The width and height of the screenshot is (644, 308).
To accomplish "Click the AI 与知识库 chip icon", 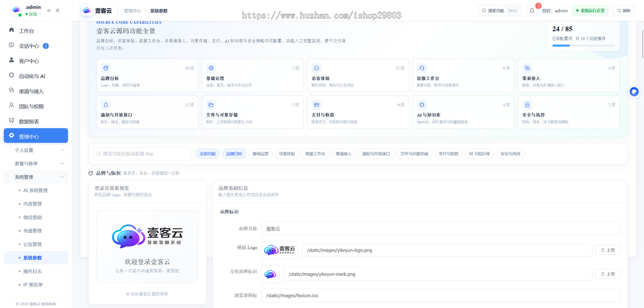I will [422, 105].
